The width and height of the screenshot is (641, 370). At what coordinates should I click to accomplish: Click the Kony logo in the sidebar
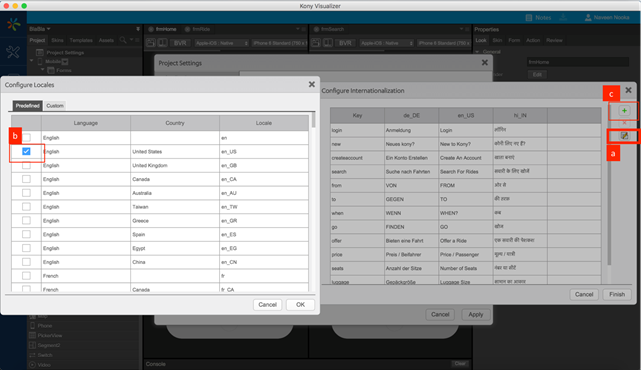pos(13,25)
